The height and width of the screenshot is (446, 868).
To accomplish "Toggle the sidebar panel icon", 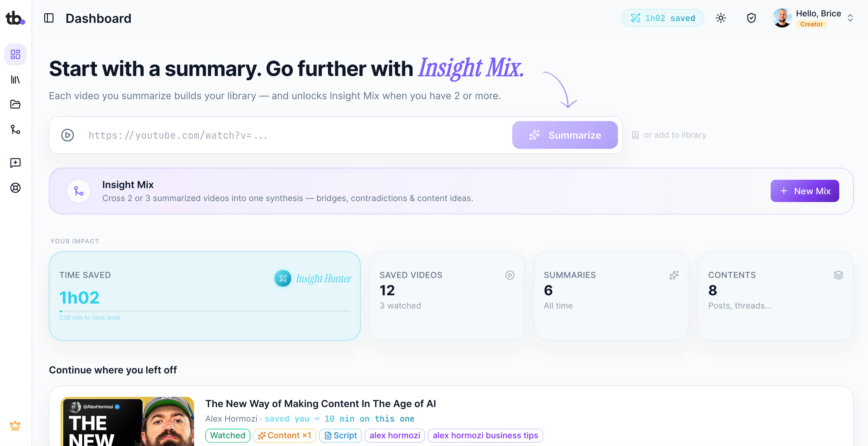I will coord(49,18).
